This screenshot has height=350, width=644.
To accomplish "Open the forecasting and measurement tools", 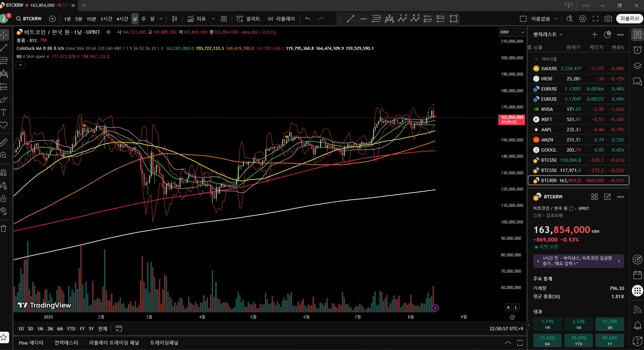I will (4, 86).
